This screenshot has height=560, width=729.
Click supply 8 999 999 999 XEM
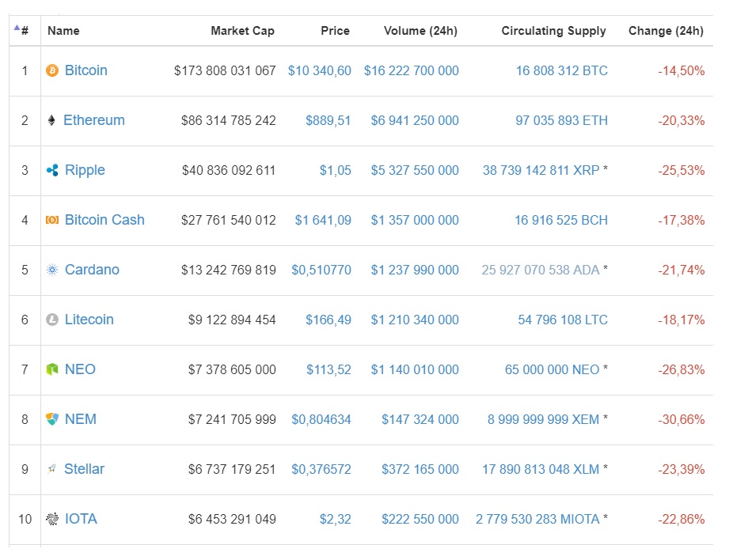(x=544, y=419)
